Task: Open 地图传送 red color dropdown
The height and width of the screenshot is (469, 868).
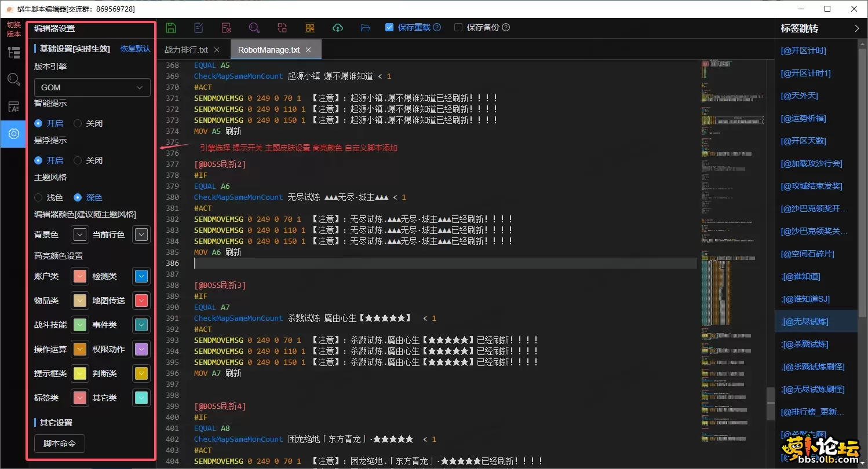Action: click(x=141, y=301)
